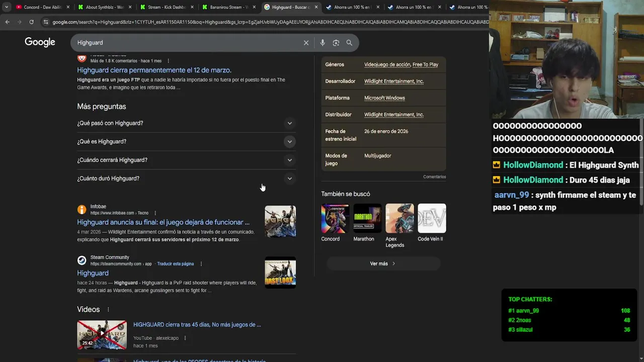Open three-dot menu beside Infobae result
This screenshot has width=644, height=362.
155,213
